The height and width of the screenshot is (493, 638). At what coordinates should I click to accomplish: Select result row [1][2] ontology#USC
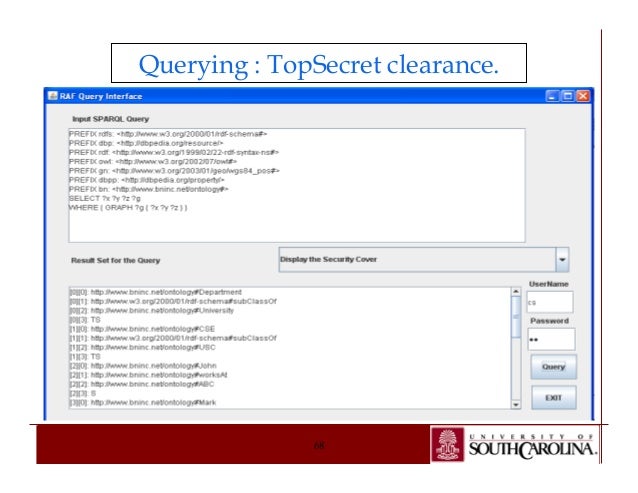point(142,347)
